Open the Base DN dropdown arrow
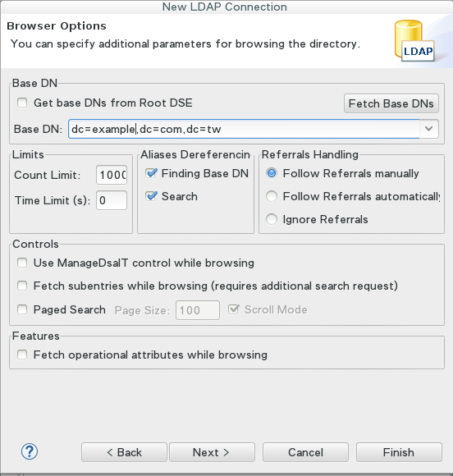 click(x=428, y=129)
